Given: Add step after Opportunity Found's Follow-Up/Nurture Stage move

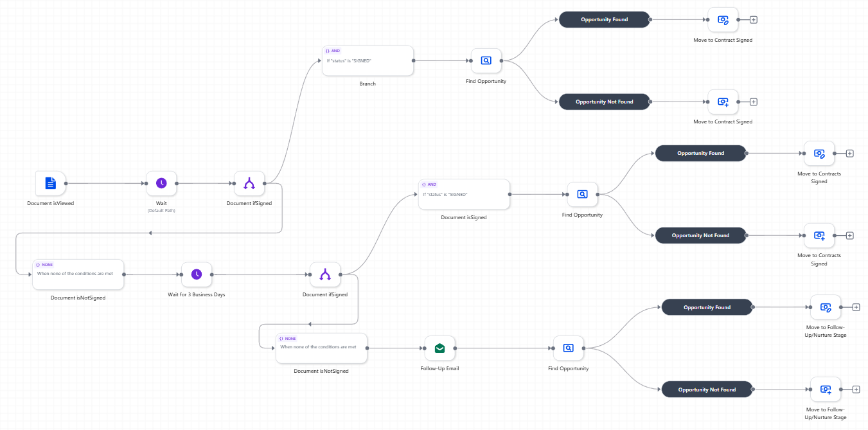Looking at the screenshot, I should [x=856, y=307].
